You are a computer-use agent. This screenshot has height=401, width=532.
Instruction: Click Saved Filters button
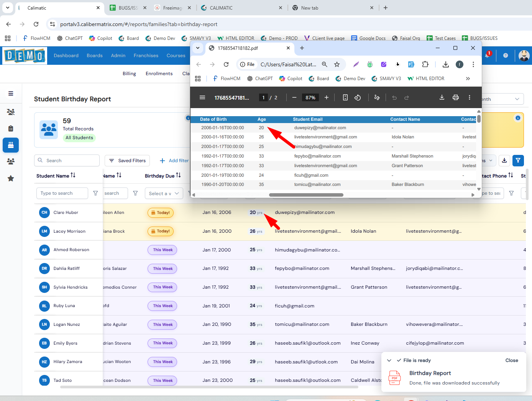127,161
